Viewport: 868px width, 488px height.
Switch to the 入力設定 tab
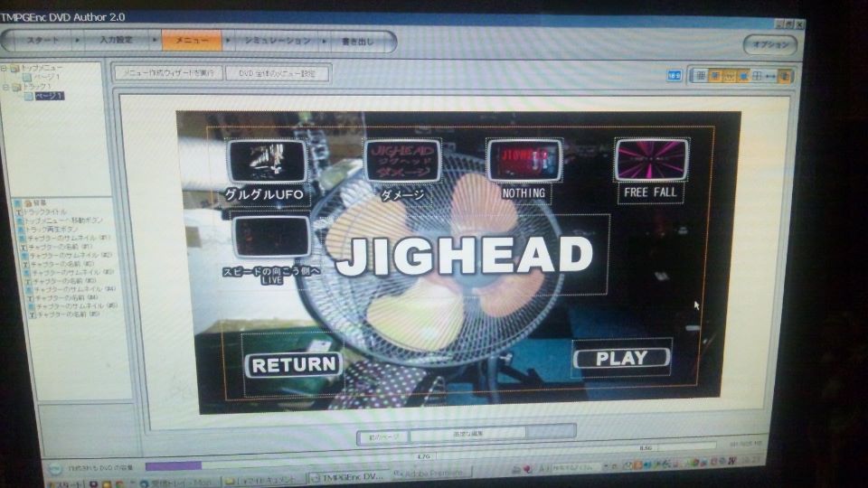117,41
